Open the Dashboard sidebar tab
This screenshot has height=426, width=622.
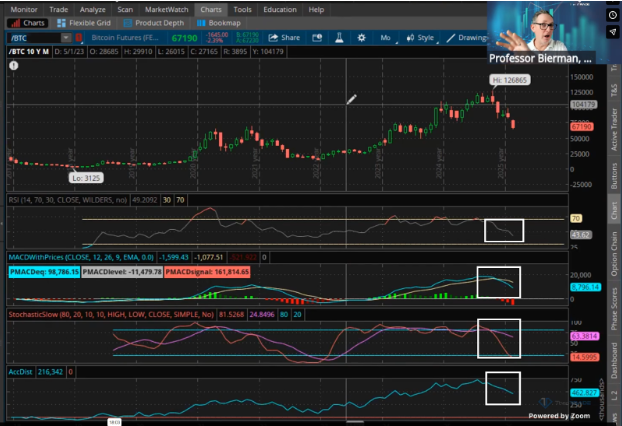614,360
